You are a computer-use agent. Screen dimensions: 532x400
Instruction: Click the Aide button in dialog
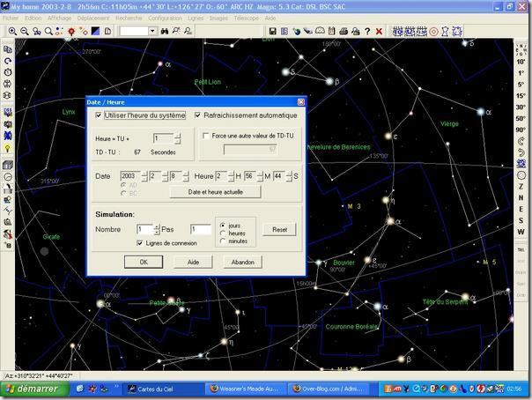[193, 262]
